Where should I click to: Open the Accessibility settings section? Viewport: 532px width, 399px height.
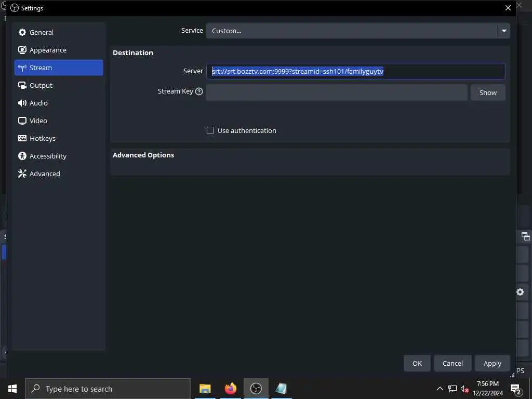tap(58, 156)
